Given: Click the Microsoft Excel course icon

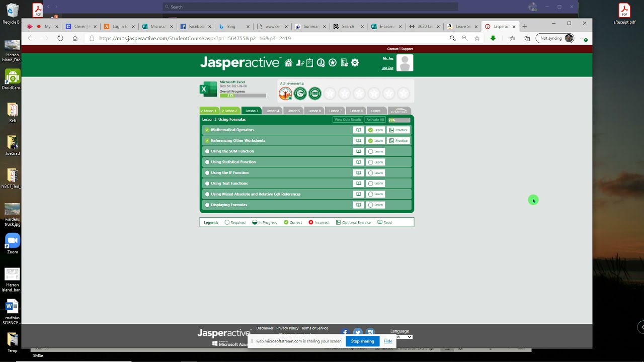Looking at the screenshot, I should pos(208,89).
